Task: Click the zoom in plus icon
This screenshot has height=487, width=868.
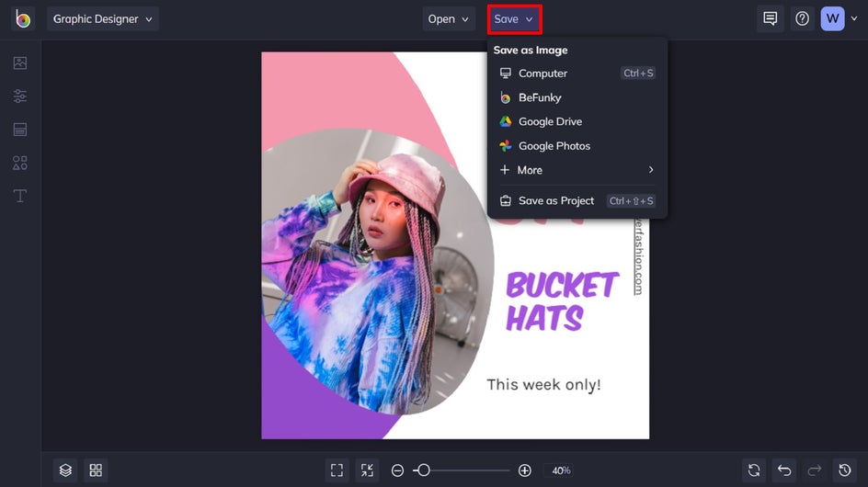Action: (x=525, y=470)
